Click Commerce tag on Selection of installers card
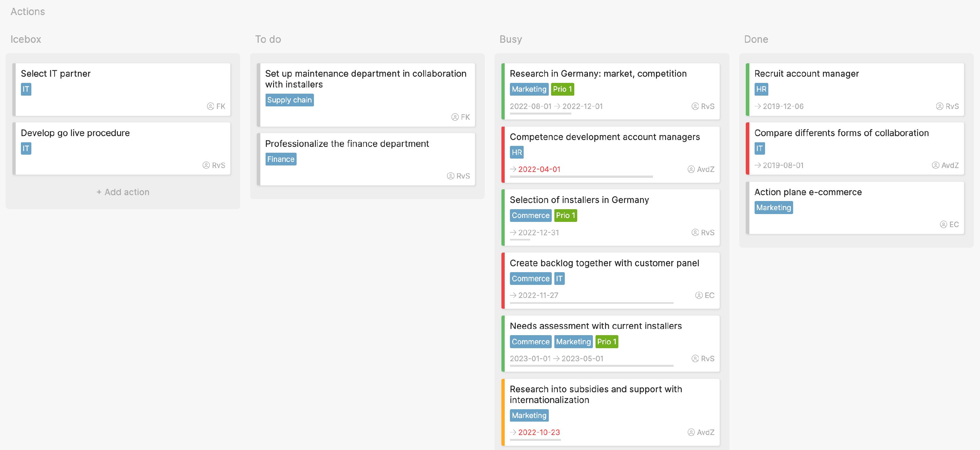 point(530,215)
